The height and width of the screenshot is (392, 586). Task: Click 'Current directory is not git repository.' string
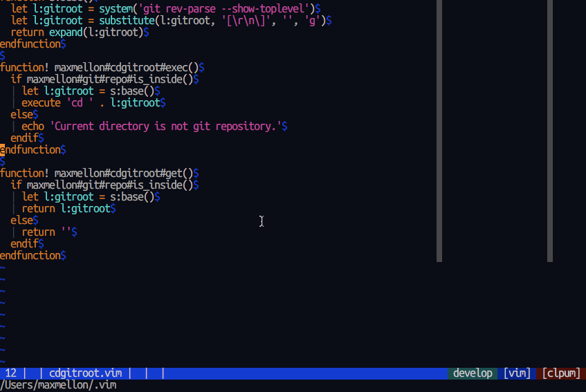tap(165, 127)
